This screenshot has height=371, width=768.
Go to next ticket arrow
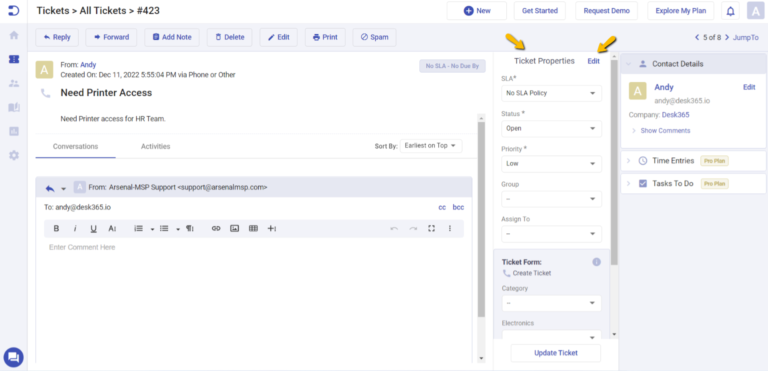pos(727,37)
